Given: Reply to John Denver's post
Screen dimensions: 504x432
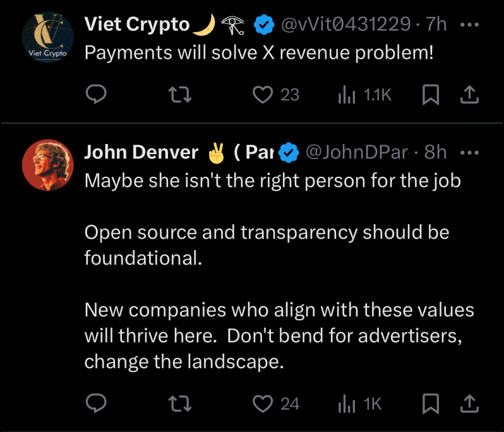Looking at the screenshot, I should [x=96, y=404].
